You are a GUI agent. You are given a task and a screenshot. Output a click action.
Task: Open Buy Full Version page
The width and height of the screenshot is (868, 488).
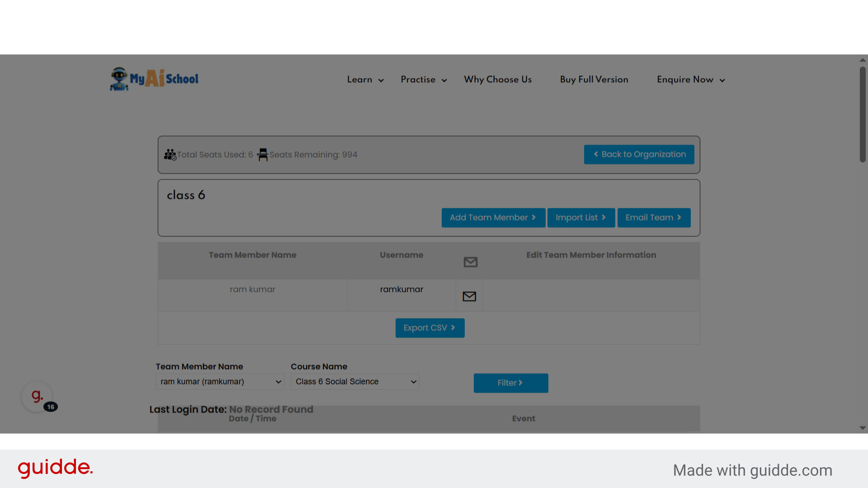594,80
